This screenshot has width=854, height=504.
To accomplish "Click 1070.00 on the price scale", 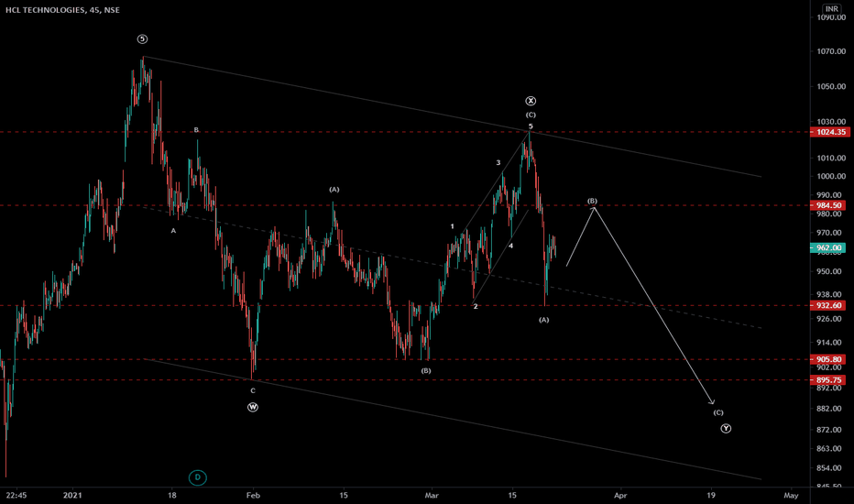I will tap(831, 51).
